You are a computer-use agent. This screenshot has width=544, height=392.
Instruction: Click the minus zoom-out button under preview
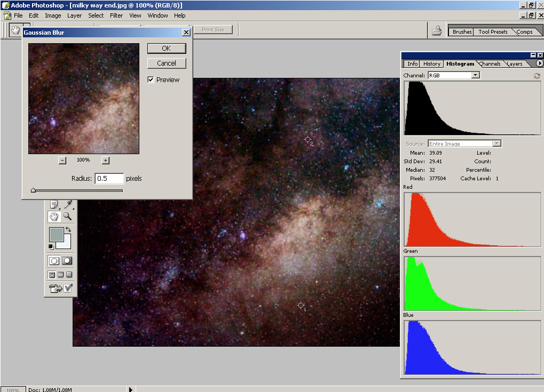pos(62,160)
